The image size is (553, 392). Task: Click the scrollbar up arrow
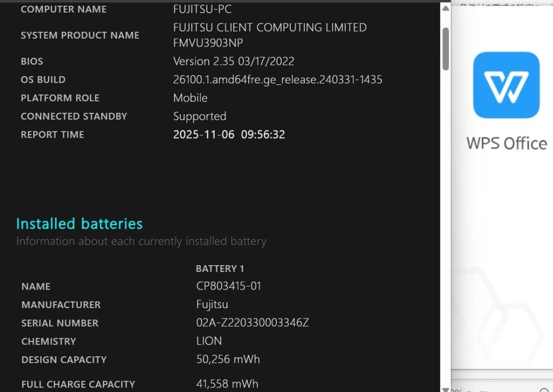[x=445, y=8]
